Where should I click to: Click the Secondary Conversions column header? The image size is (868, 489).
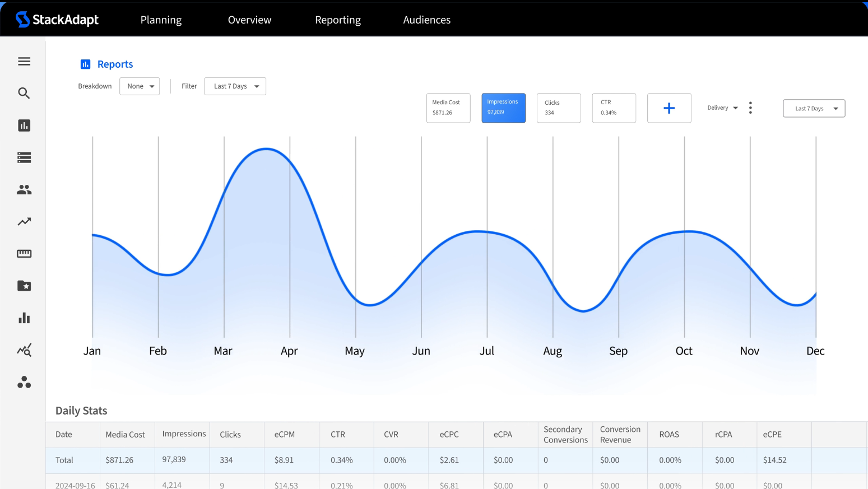point(565,435)
